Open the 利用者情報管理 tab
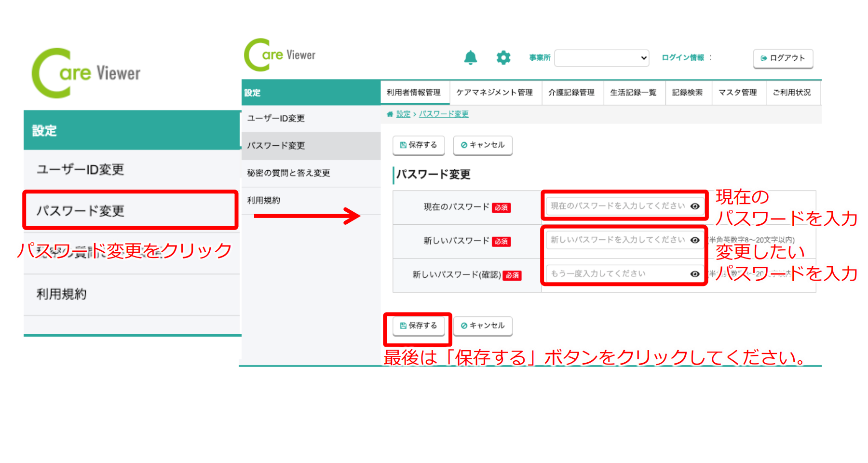The image size is (868, 463). (414, 93)
